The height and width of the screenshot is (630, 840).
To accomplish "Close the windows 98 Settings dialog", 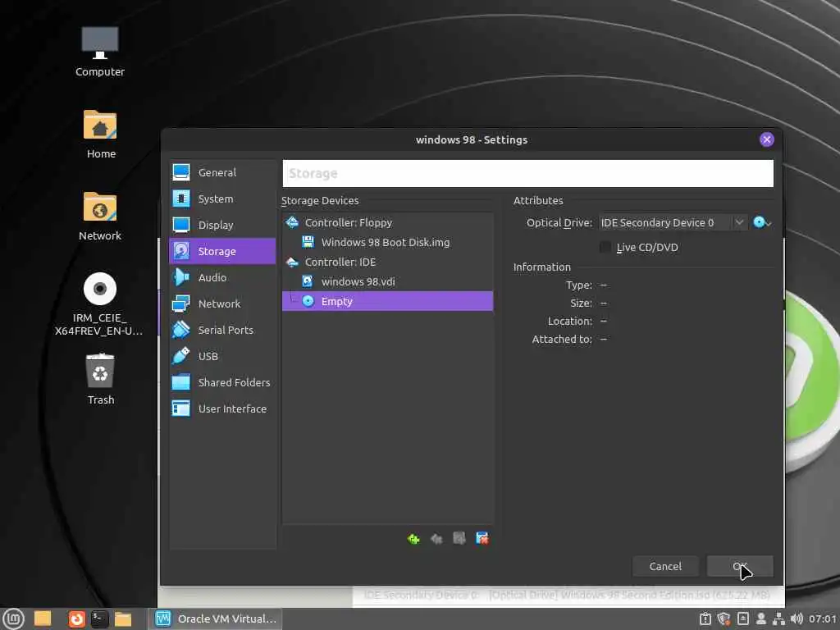I will [767, 139].
